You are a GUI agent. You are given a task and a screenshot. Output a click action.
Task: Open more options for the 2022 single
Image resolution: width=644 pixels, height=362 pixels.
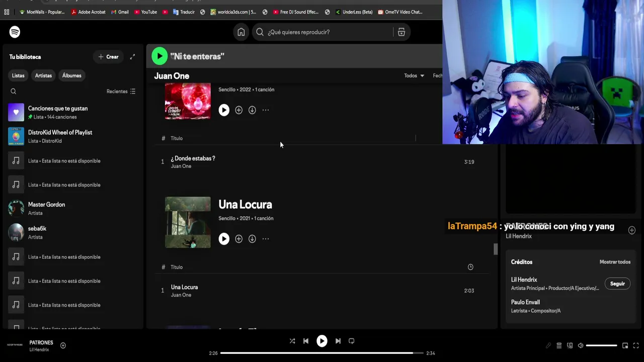[x=266, y=110]
